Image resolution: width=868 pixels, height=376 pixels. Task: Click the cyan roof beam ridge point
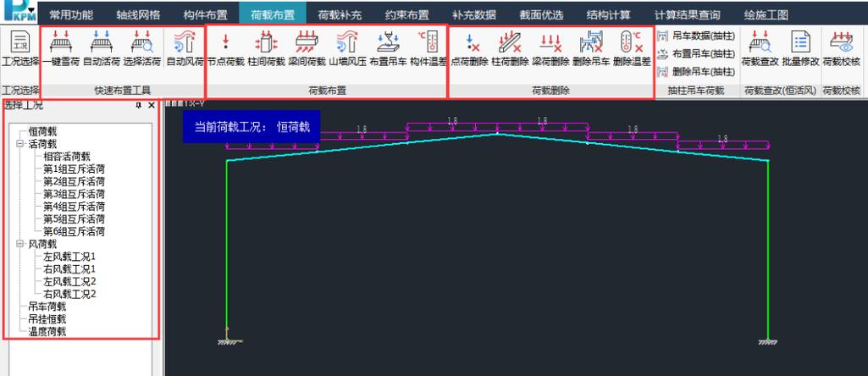[x=497, y=134]
